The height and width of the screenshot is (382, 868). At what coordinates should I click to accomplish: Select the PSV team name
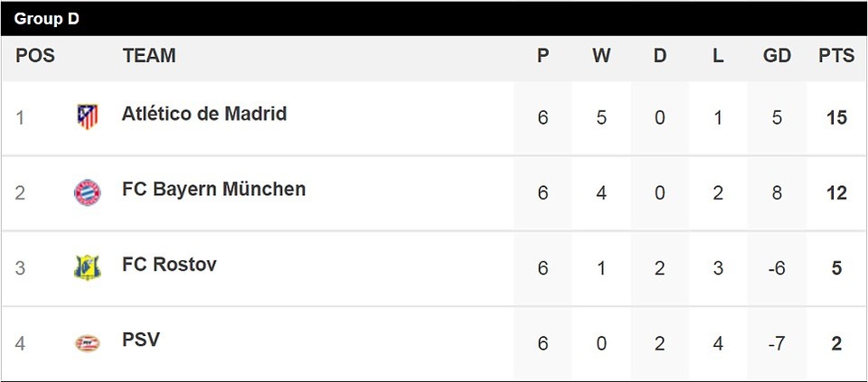tap(141, 340)
